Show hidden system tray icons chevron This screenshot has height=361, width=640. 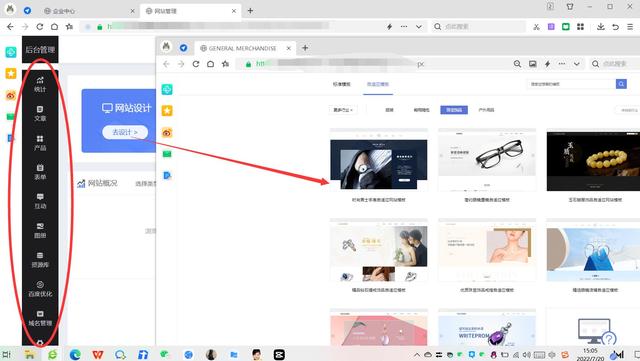[417, 354]
